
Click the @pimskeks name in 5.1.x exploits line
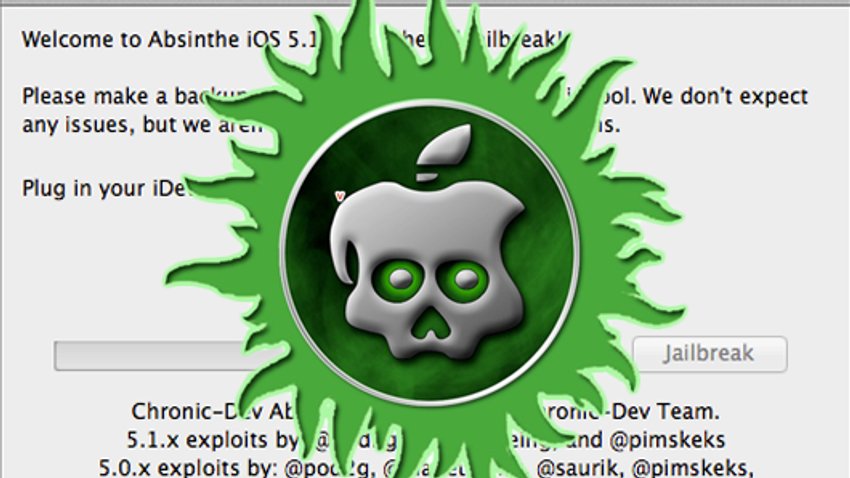tap(667, 440)
